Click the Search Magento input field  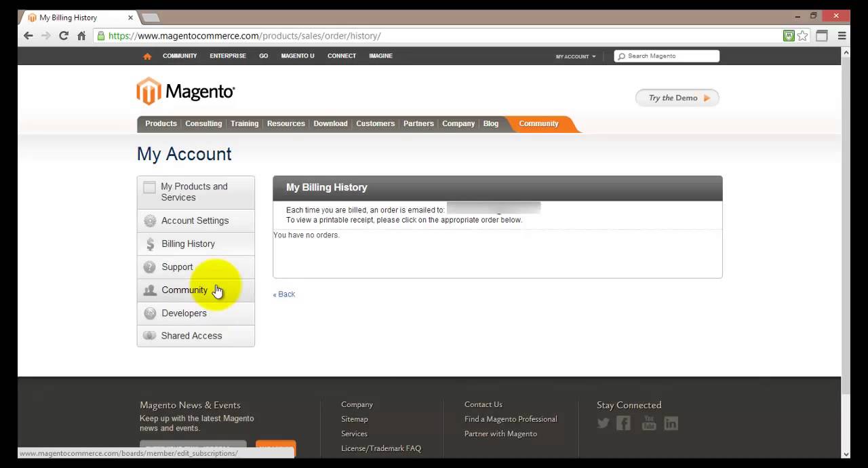[x=667, y=56]
